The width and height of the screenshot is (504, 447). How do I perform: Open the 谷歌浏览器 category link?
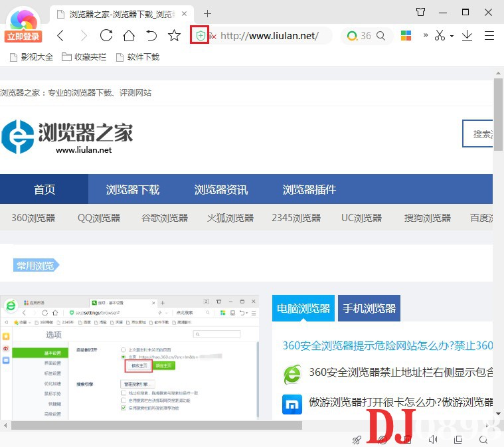pos(165,218)
